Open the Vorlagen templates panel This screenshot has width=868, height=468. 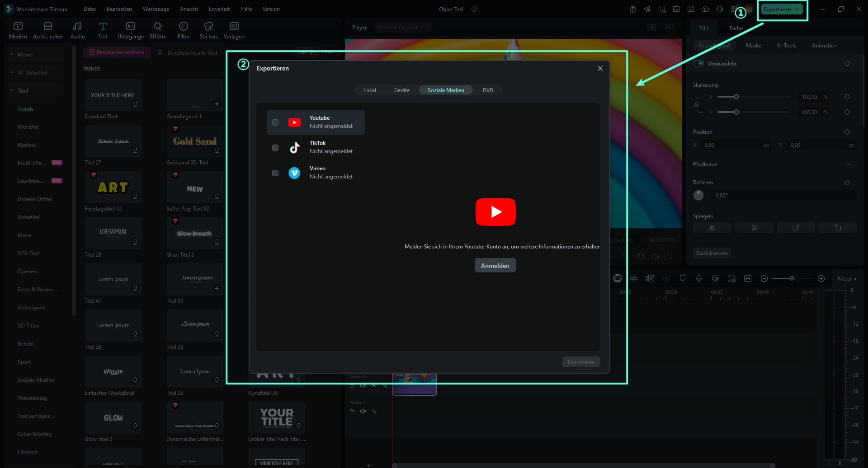coord(234,30)
